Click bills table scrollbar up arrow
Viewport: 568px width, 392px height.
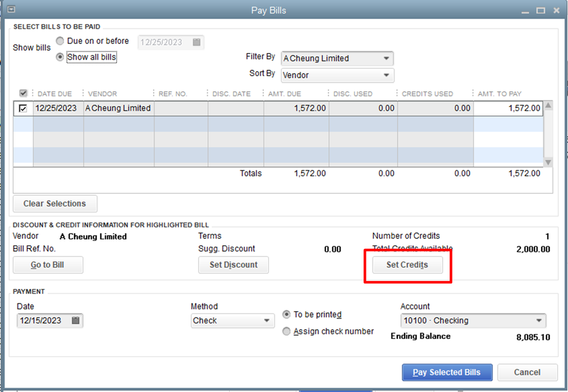pos(548,105)
